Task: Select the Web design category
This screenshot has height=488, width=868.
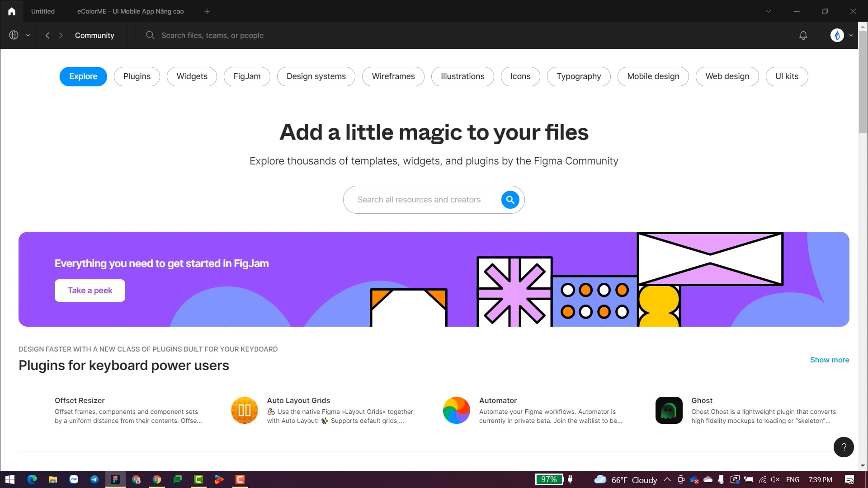Action: click(727, 76)
